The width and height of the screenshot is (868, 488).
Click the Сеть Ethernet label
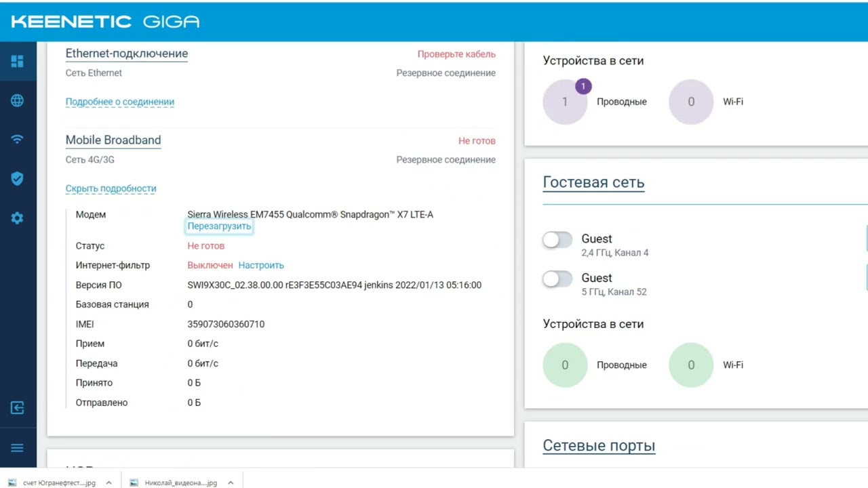click(x=94, y=73)
